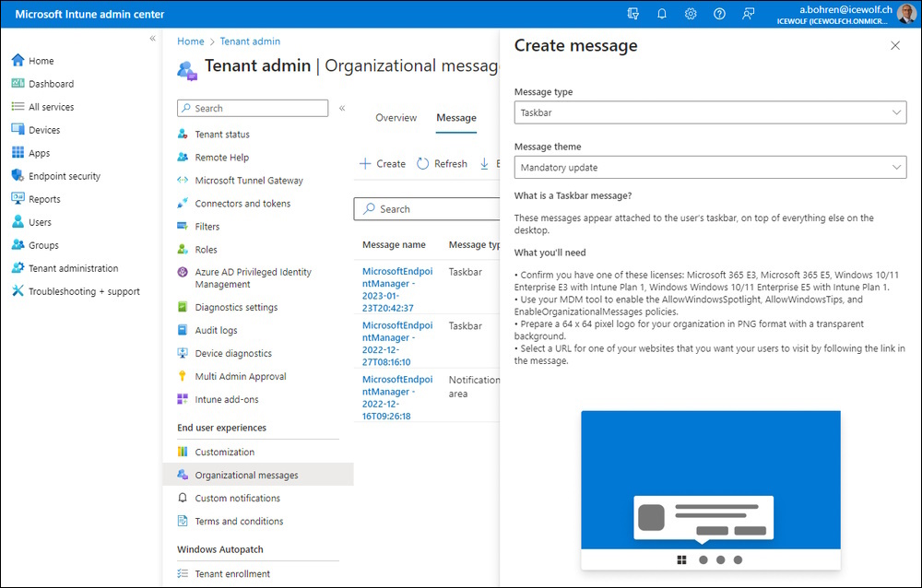Click the Users person icon

(18, 222)
